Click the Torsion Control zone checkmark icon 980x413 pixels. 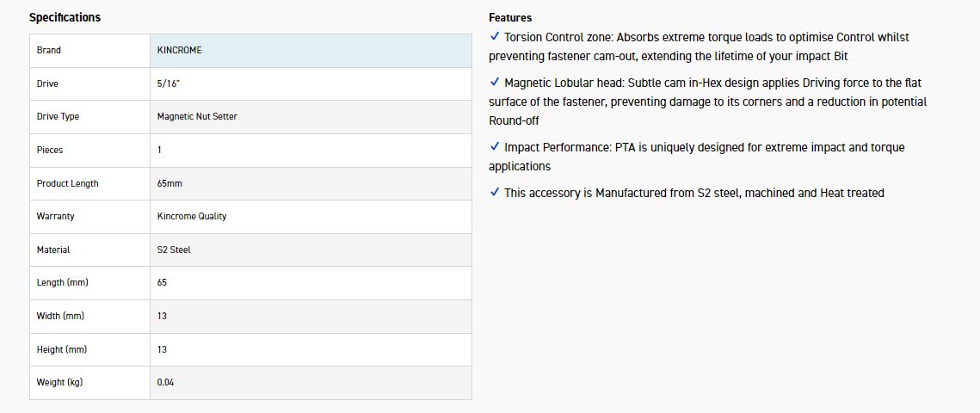tap(494, 37)
